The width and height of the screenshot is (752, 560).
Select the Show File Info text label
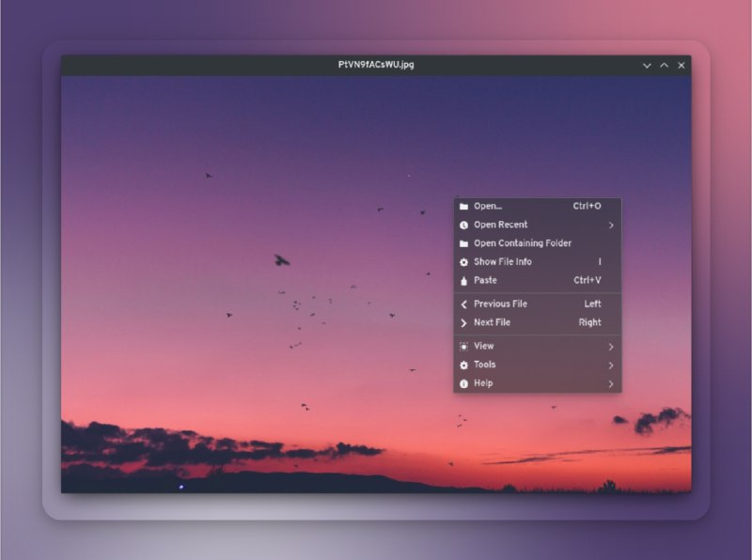pyautogui.click(x=502, y=262)
